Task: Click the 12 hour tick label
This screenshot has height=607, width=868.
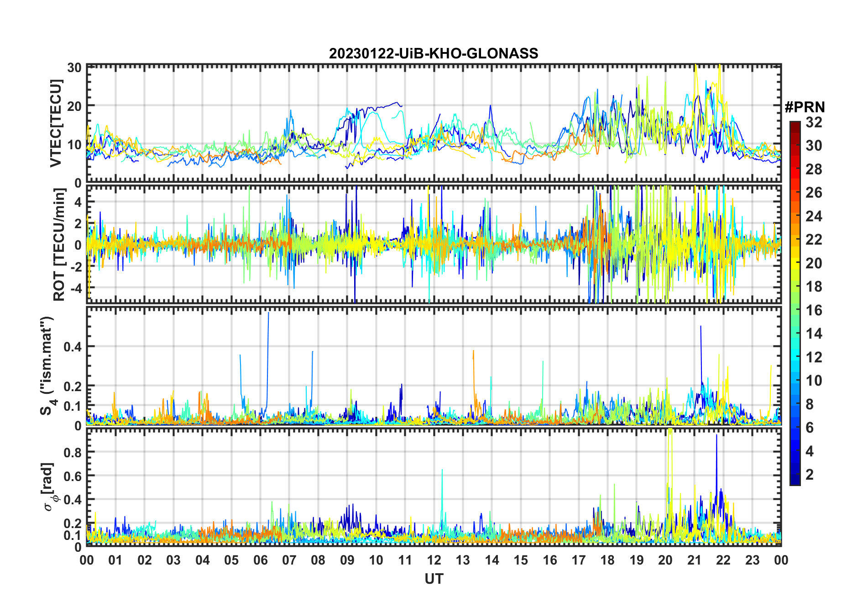Action: [x=434, y=560]
